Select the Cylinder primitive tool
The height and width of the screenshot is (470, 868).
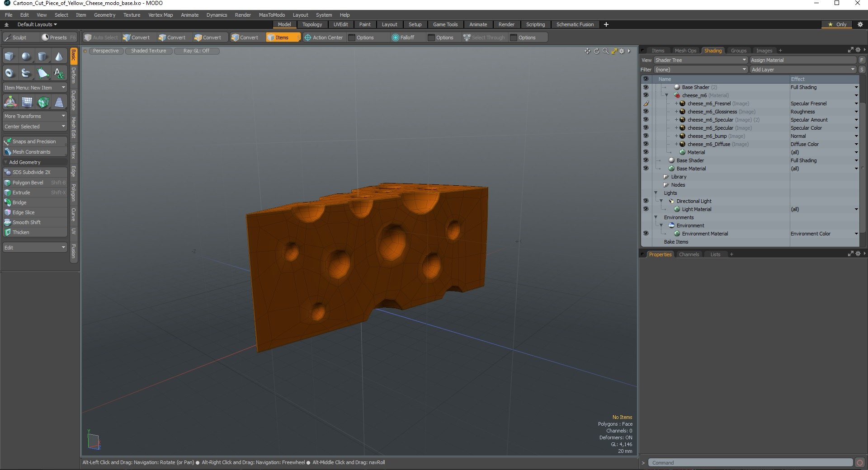click(x=42, y=56)
